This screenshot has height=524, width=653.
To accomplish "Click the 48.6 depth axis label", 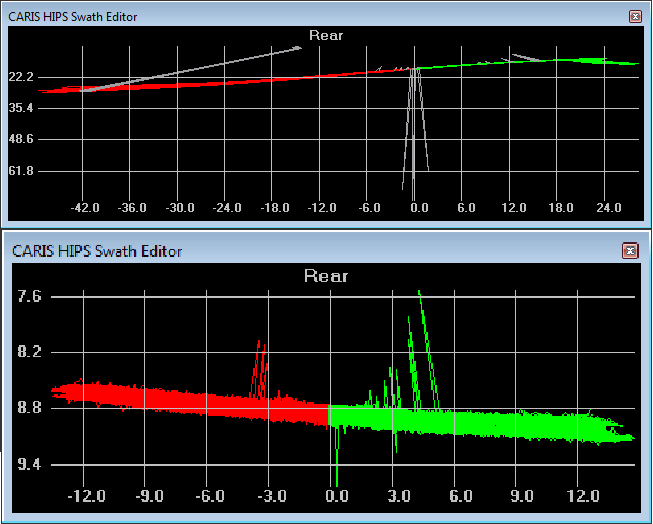I will 21,139.
